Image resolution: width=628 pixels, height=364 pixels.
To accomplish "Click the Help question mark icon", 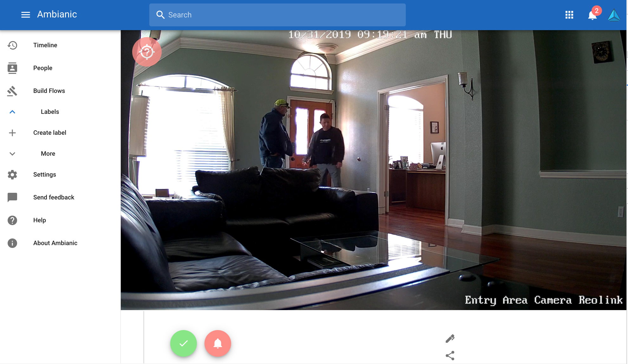I will click(12, 220).
